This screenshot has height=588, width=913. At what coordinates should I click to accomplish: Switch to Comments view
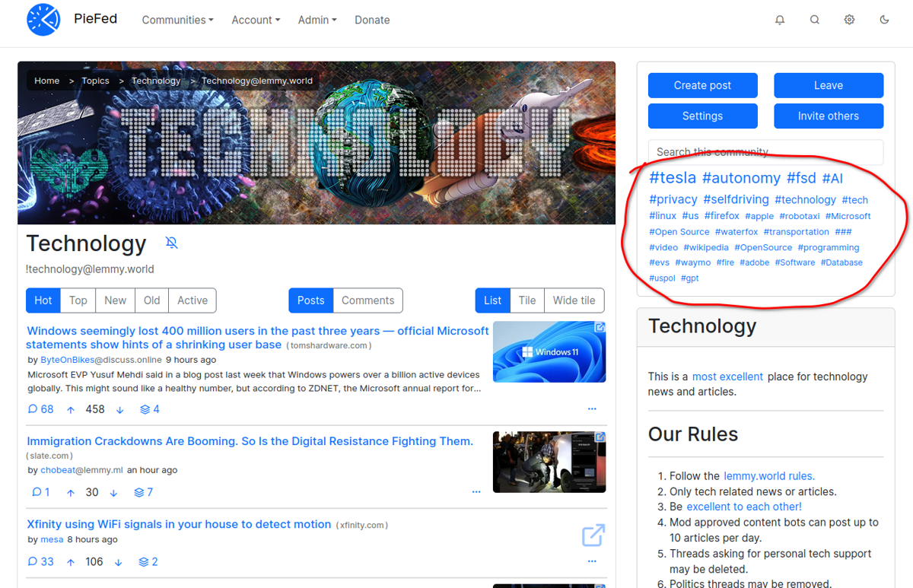click(x=367, y=300)
